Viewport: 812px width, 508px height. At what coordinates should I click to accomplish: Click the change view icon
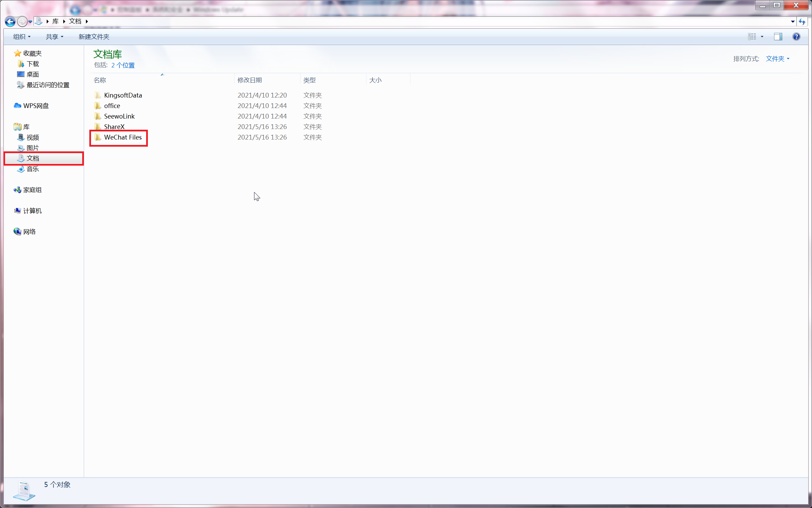click(752, 37)
